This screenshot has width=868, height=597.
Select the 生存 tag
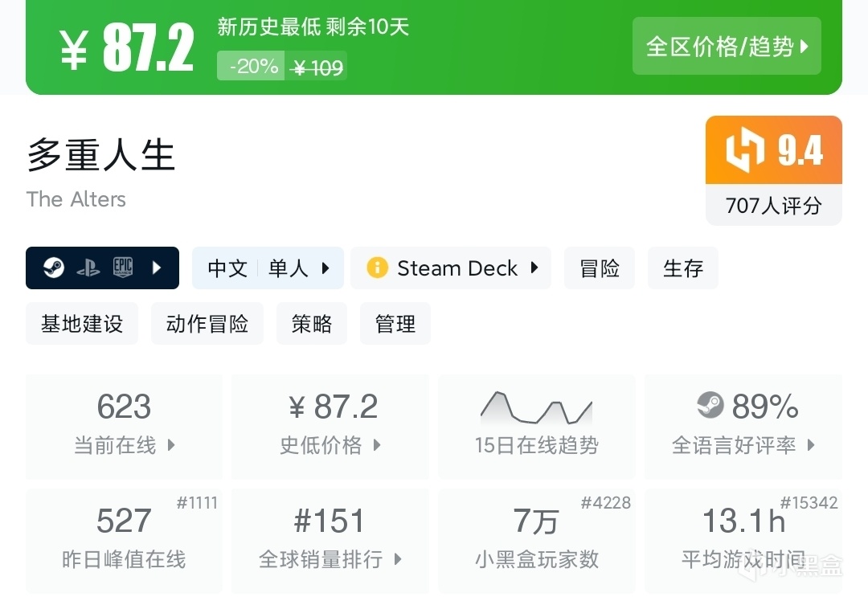[683, 268]
